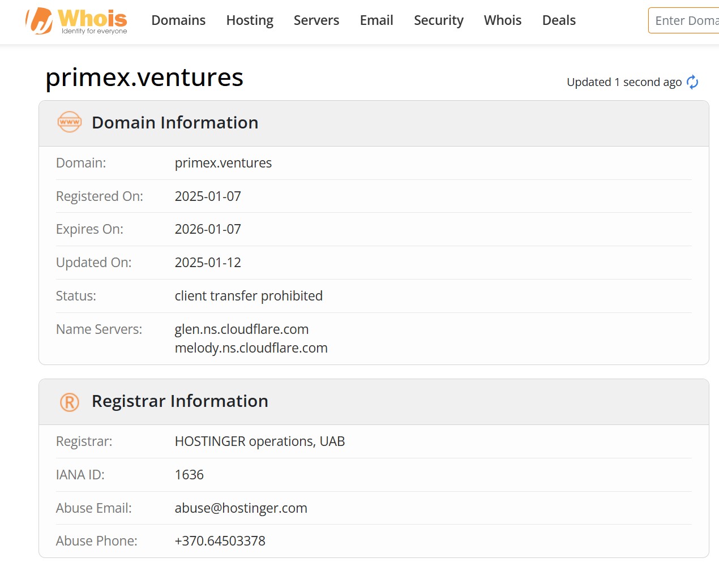This screenshot has height=588, width=719.
Task: Focus the Enter Domain search field
Action: [x=685, y=21]
